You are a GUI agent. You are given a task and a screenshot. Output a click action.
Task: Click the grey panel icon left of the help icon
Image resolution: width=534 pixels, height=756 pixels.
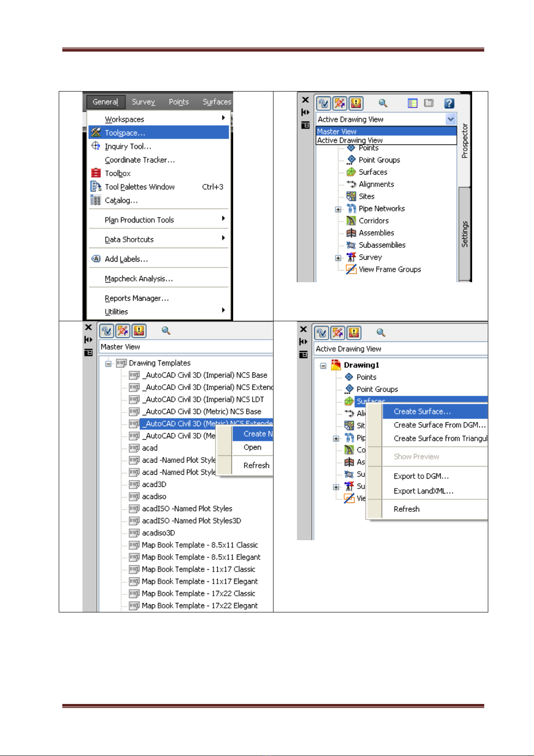click(x=429, y=104)
